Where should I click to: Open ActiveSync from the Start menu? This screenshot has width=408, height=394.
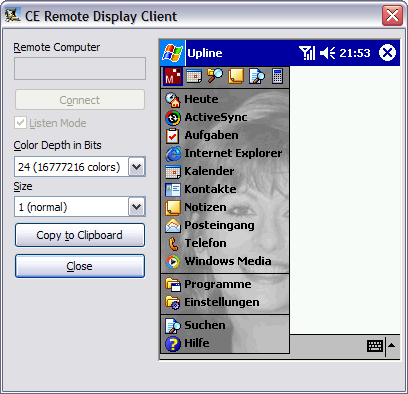[x=225, y=117]
